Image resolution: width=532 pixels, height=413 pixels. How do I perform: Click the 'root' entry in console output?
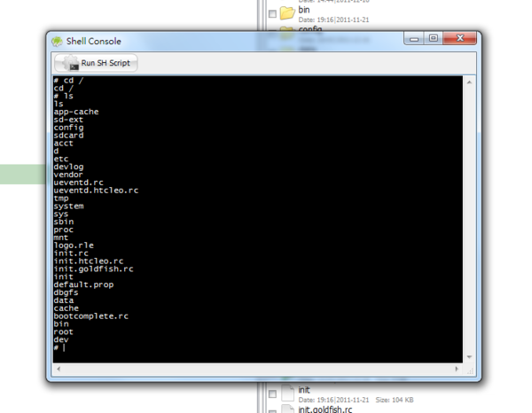point(63,331)
